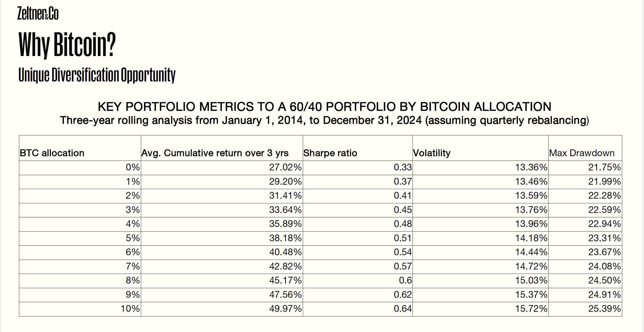Click the three-year rolling analysis subtitle
644x332 pixels.
click(x=324, y=120)
